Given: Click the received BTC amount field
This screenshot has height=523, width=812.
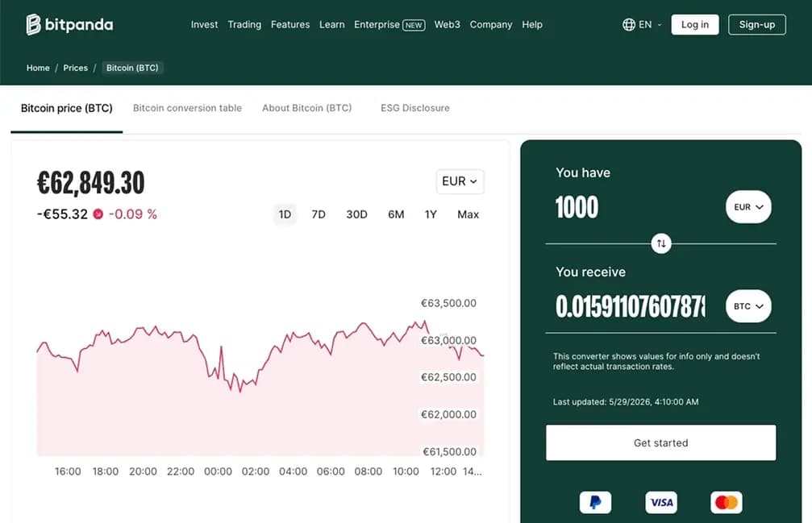Looking at the screenshot, I should 631,306.
